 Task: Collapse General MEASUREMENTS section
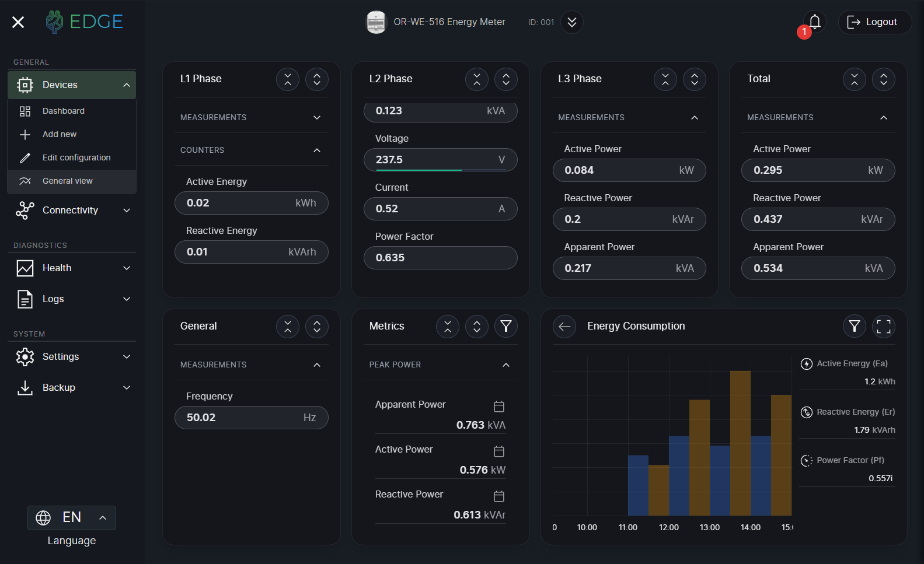tap(252, 365)
